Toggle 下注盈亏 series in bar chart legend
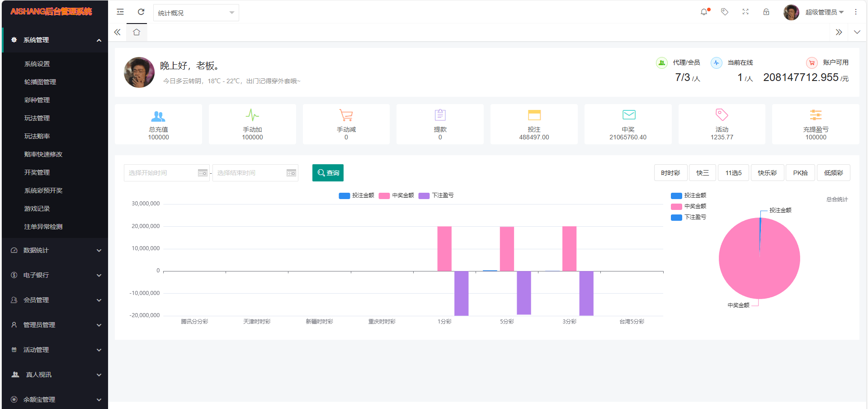The height and width of the screenshot is (409, 868). pyautogui.click(x=436, y=195)
